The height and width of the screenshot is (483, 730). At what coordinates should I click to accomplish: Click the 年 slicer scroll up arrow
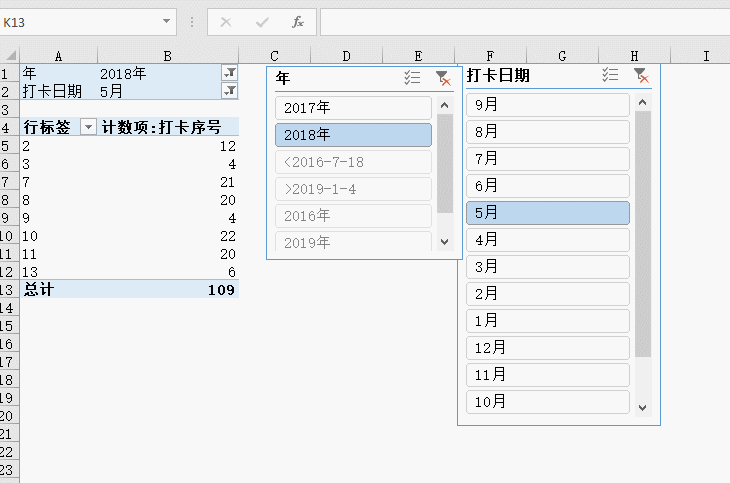click(x=445, y=105)
